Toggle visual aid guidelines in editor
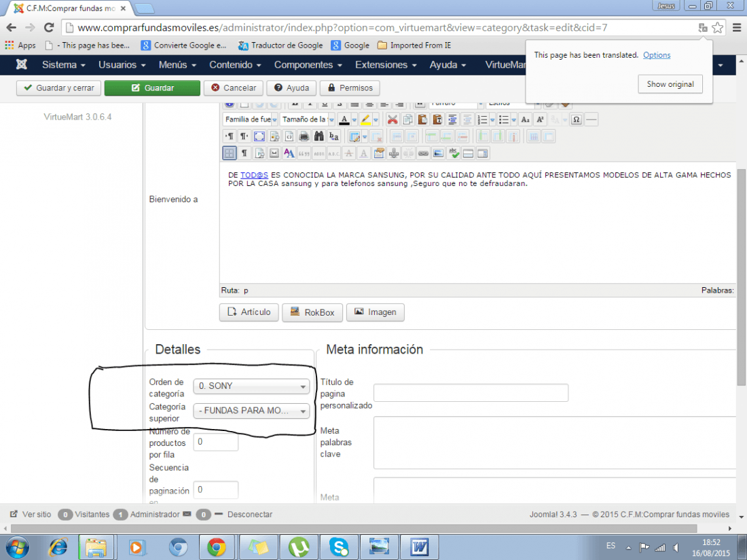This screenshot has height=560, width=747. point(230,153)
